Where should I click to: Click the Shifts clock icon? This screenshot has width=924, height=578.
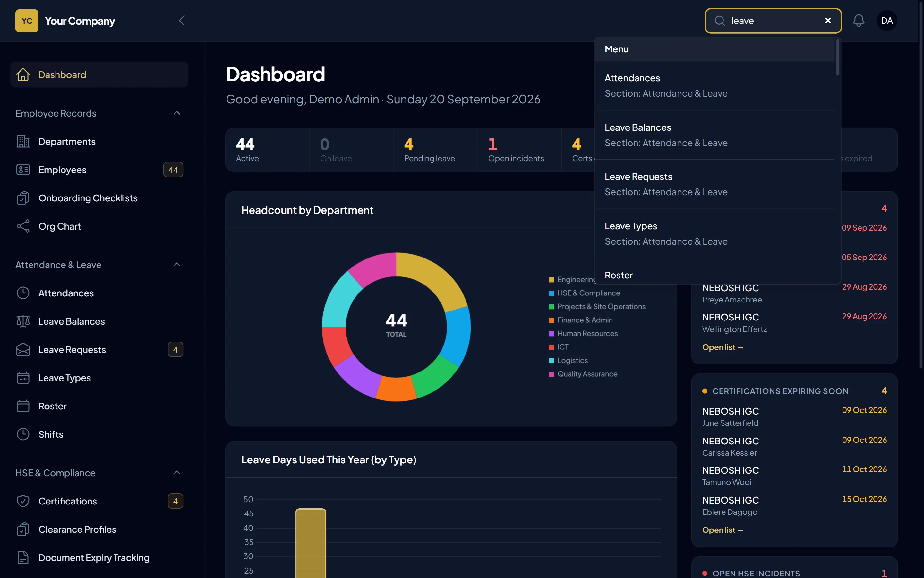pyautogui.click(x=23, y=434)
